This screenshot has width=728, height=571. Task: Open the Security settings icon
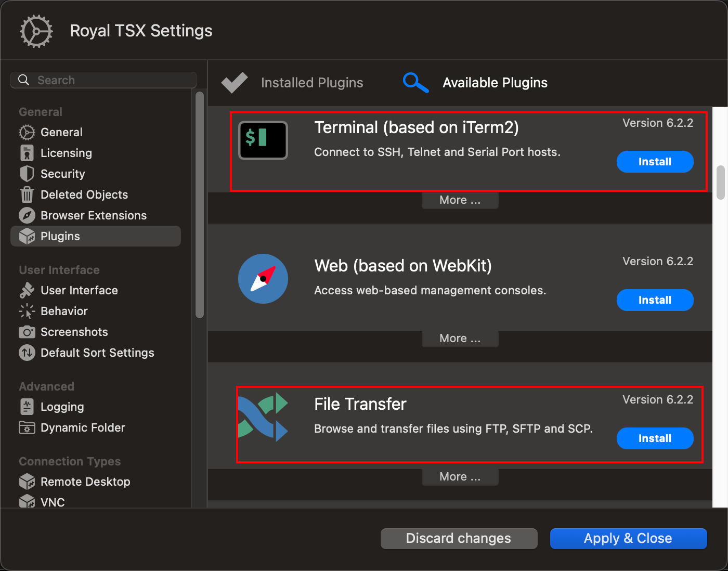27,174
